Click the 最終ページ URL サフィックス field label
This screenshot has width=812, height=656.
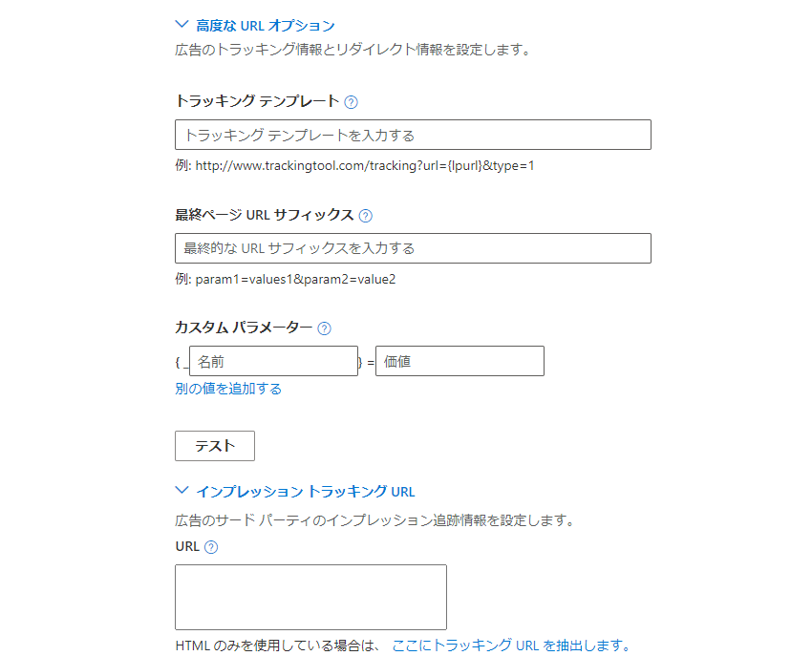(264, 215)
